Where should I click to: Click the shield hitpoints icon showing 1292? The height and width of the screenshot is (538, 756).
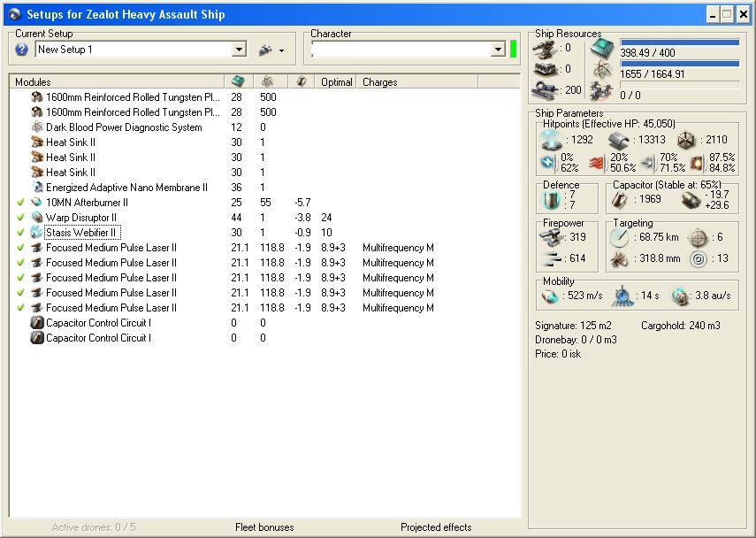tap(551, 140)
